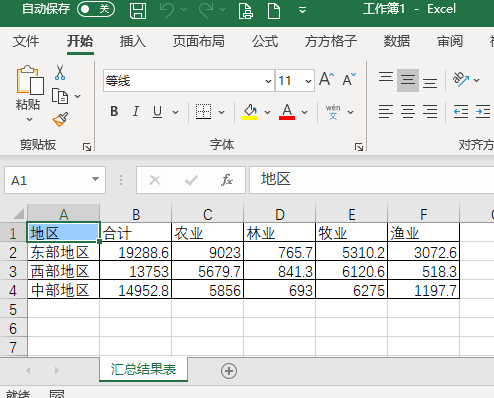The image size is (494, 398).
Task: Add a new sheet with plus icon
Action: 229,371
